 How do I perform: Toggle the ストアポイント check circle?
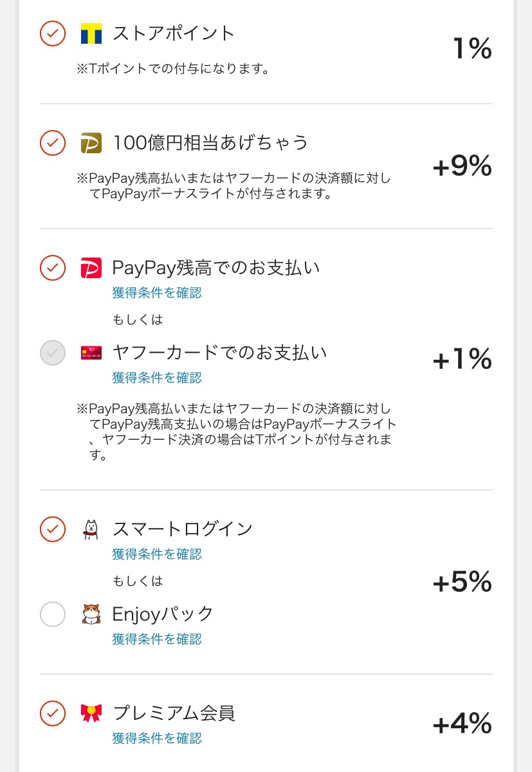pos(53,33)
